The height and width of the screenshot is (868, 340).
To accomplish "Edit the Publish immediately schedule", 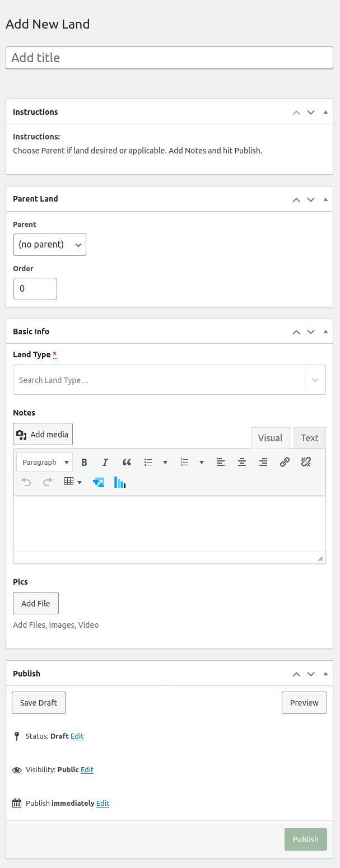I will click(103, 804).
